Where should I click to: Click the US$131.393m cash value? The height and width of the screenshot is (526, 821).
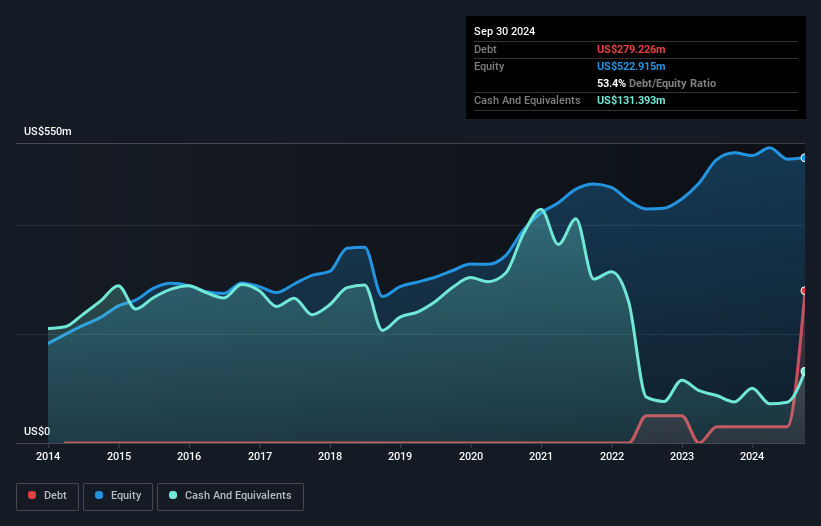(x=631, y=100)
